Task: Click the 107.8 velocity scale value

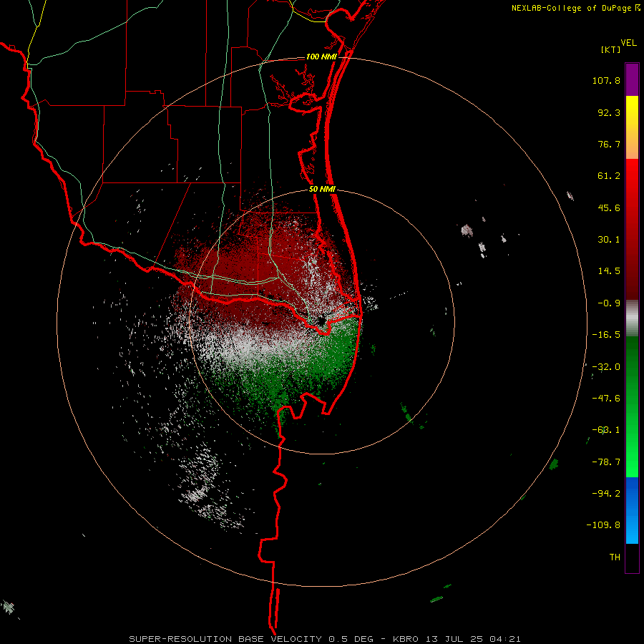Action: 606,80
